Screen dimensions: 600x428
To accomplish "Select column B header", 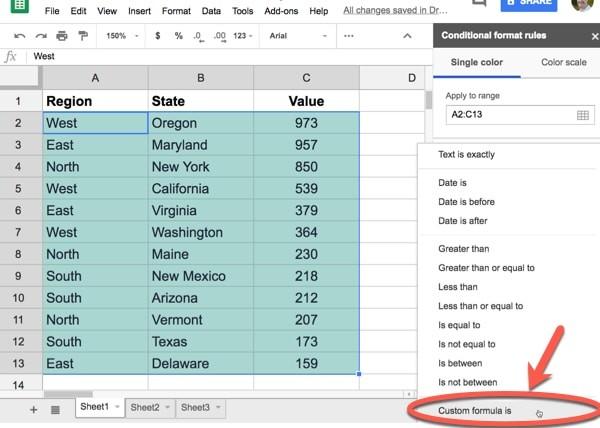I will 201,78.
